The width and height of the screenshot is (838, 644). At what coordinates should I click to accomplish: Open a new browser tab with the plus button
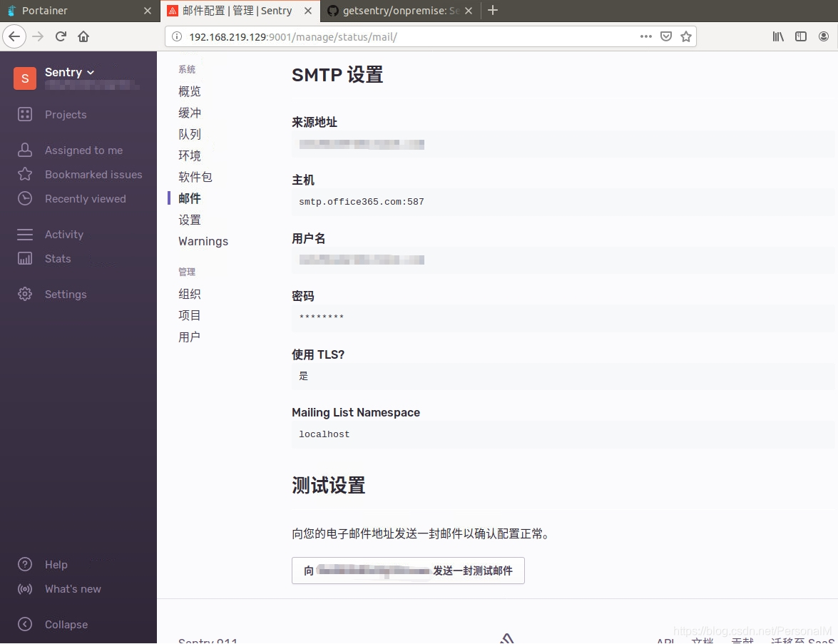pyautogui.click(x=493, y=10)
